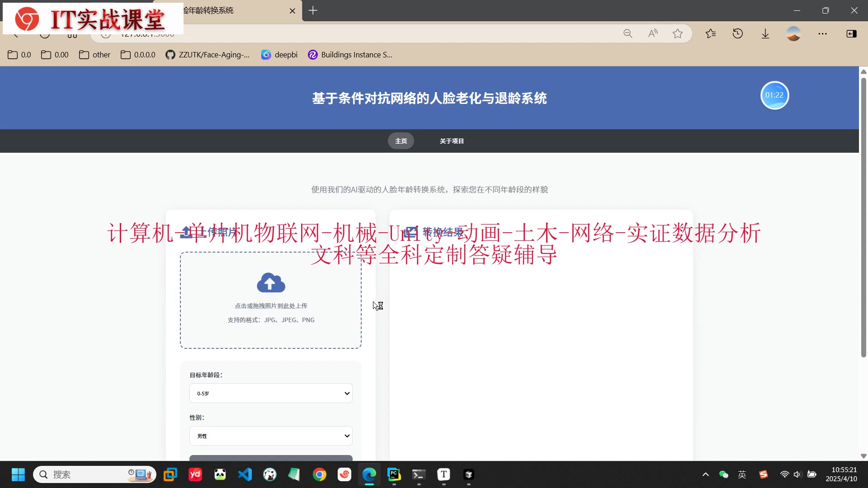Open the Read aloud icon
868x488 pixels.
652,33
